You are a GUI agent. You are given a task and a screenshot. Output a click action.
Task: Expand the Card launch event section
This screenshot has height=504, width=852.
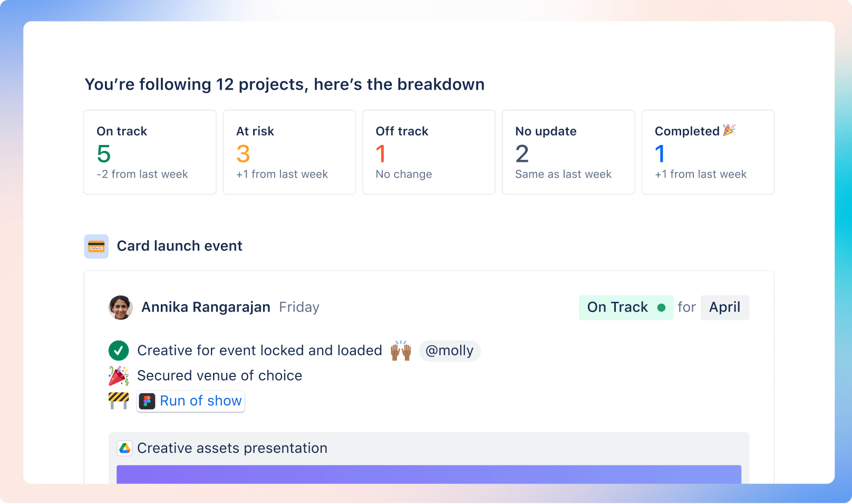coord(179,246)
